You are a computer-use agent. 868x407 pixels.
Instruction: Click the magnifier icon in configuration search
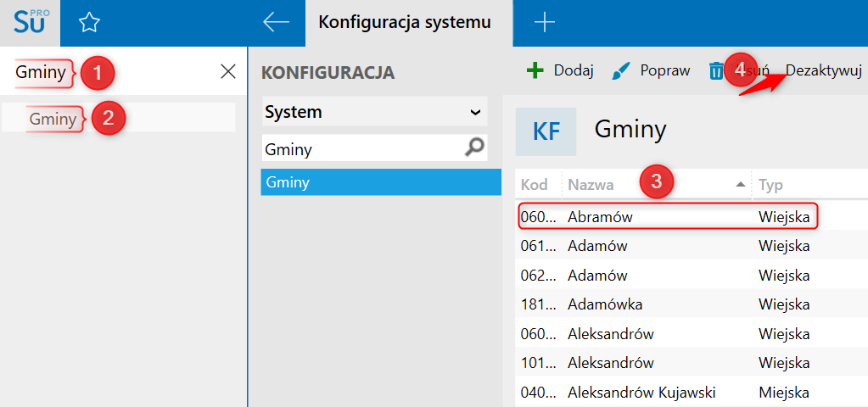point(475,148)
